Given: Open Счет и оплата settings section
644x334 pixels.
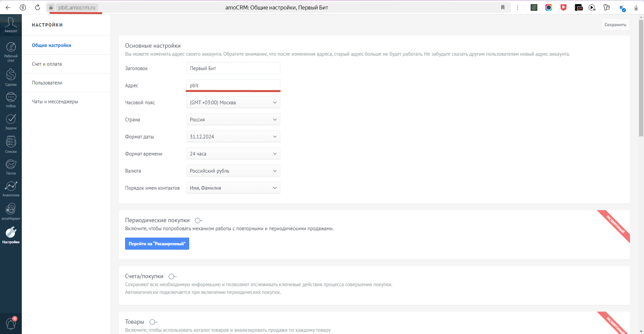Looking at the screenshot, I should click(47, 64).
